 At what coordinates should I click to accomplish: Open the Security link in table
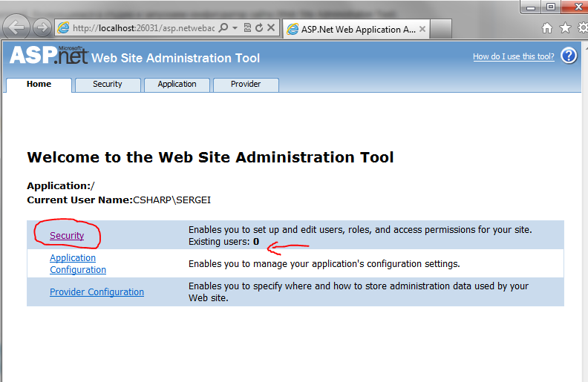pos(67,236)
